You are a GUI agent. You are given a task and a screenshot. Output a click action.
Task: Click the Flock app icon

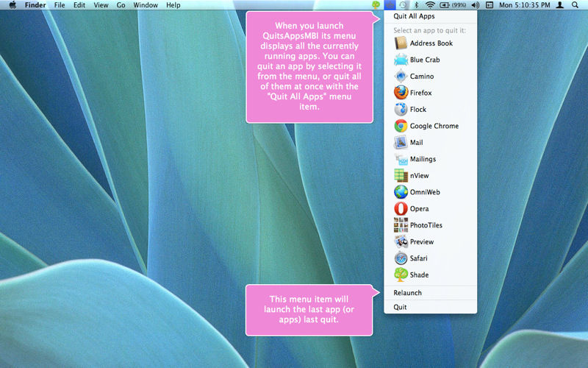[401, 109]
